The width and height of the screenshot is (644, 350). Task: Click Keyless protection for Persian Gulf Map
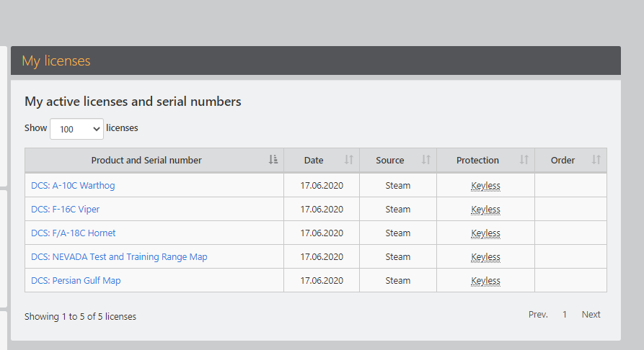pos(485,281)
